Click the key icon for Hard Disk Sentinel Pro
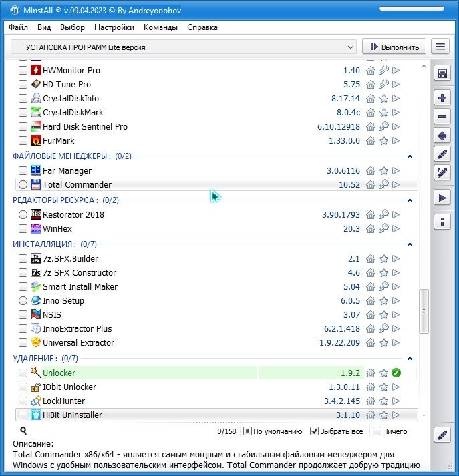 tap(384, 127)
